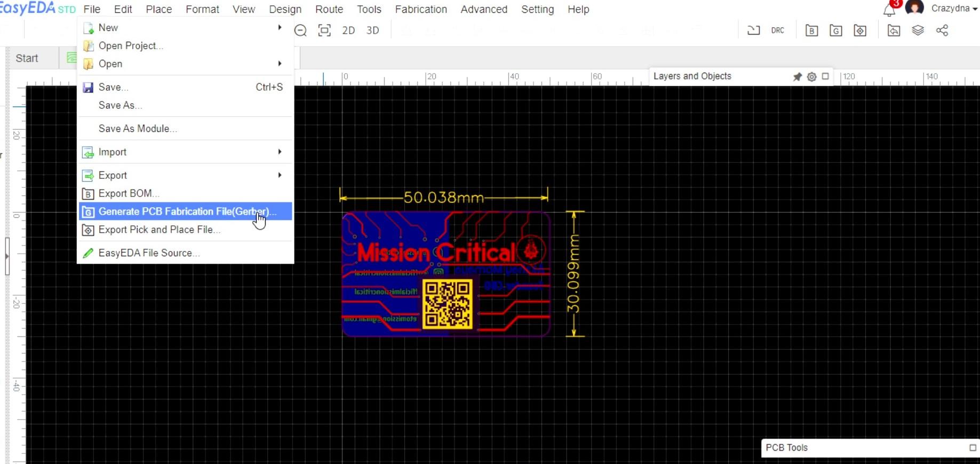980x464 pixels.
Task: Open the Place menu
Action: pos(159,9)
